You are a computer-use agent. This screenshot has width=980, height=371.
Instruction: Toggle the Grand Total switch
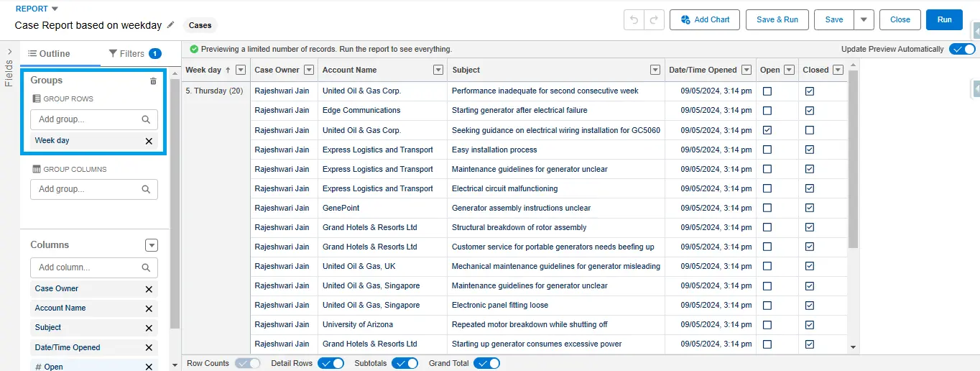tap(486, 363)
